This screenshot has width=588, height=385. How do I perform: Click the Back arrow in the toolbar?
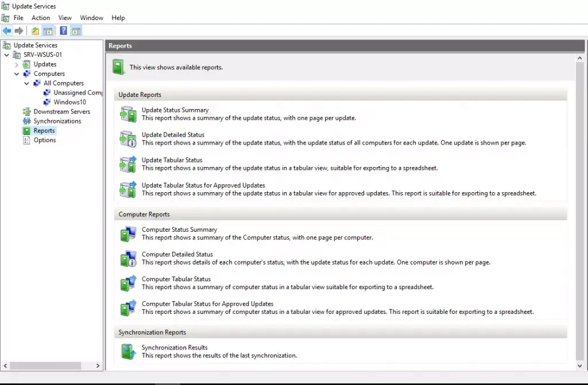pos(7,31)
